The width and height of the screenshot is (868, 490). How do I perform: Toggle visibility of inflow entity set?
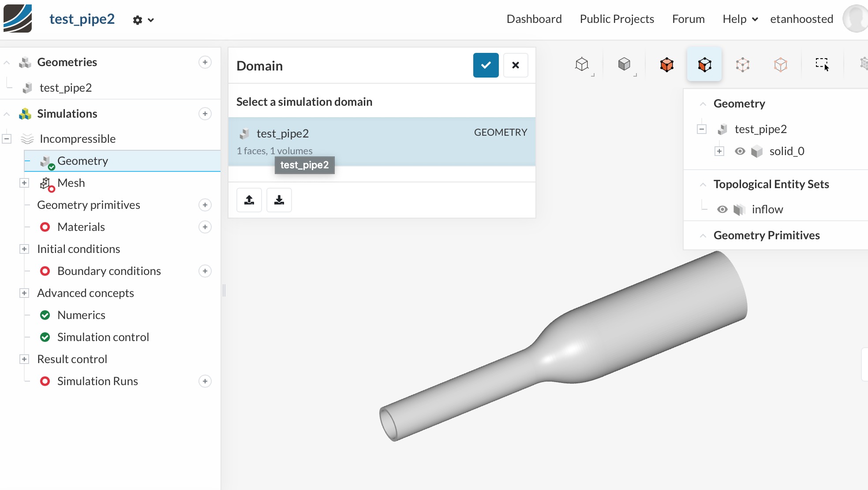[x=722, y=209]
